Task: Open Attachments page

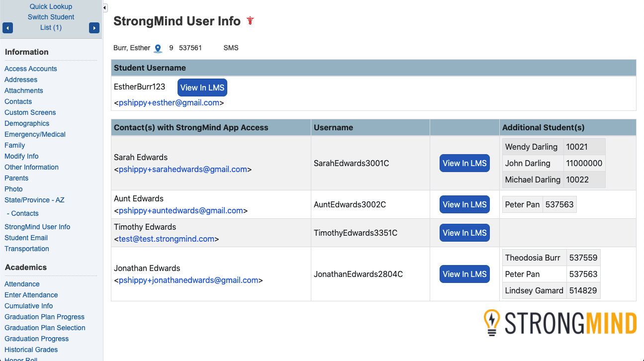Action: pyautogui.click(x=24, y=90)
